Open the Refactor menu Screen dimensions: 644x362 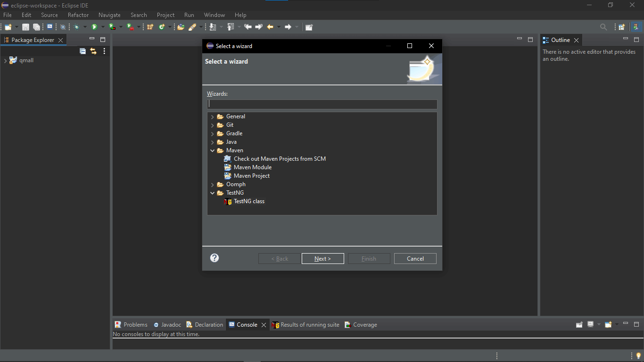78,15
